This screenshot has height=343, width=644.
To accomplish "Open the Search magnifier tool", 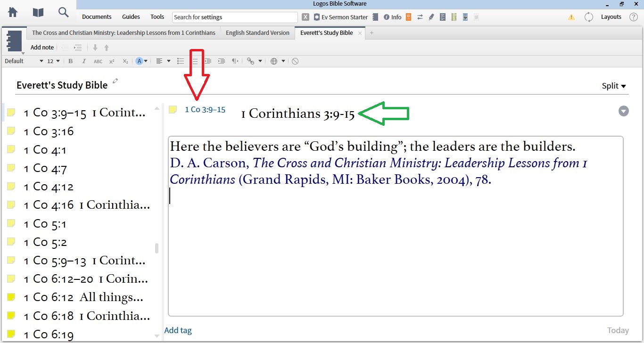I will click(x=64, y=13).
